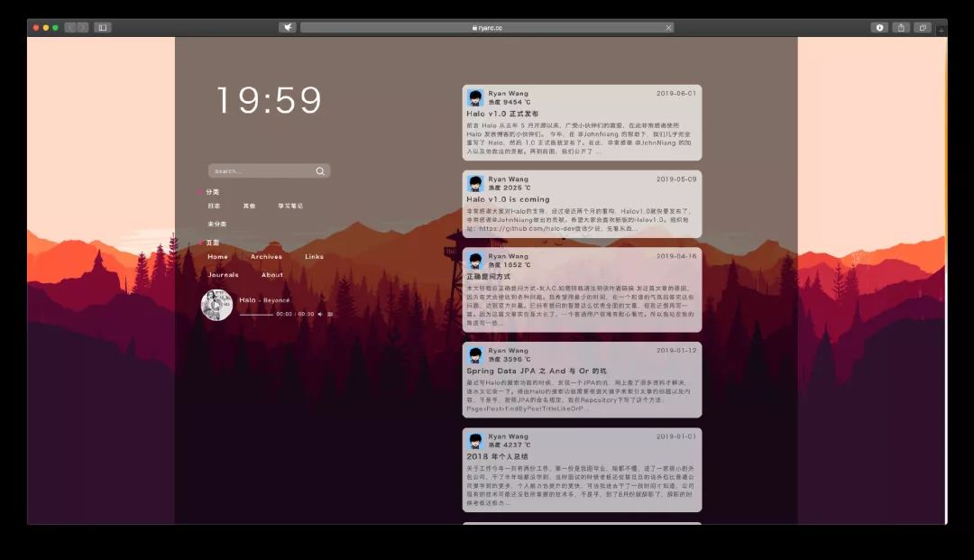Go back with Safari's back arrow

(x=70, y=27)
